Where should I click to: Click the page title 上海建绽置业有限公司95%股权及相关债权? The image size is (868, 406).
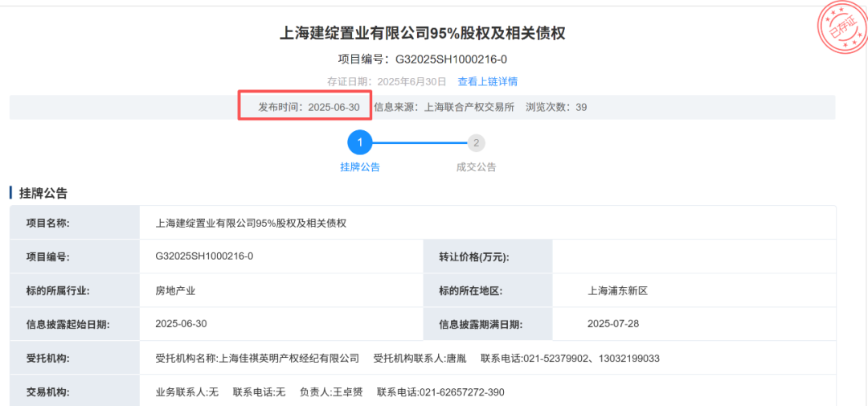coord(422,34)
